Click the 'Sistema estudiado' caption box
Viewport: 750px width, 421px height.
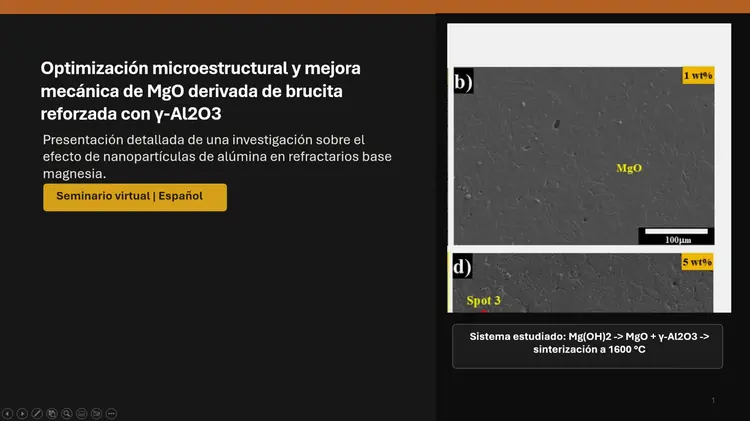pyautogui.click(x=589, y=345)
